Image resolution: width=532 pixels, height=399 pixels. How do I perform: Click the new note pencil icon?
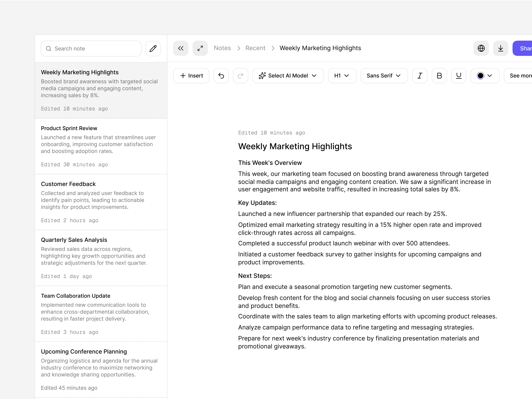click(x=153, y=48)
